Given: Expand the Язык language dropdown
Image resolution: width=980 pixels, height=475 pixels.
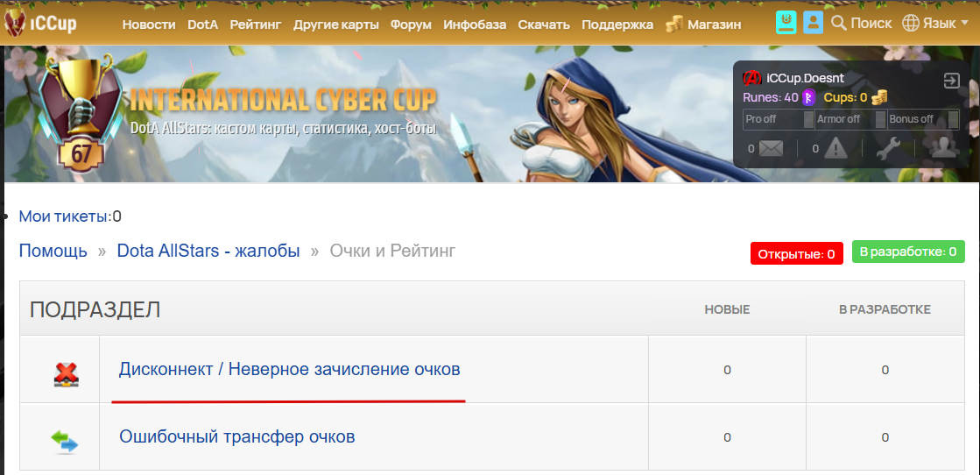Looking at the screenshot, I should pos(946,24).
